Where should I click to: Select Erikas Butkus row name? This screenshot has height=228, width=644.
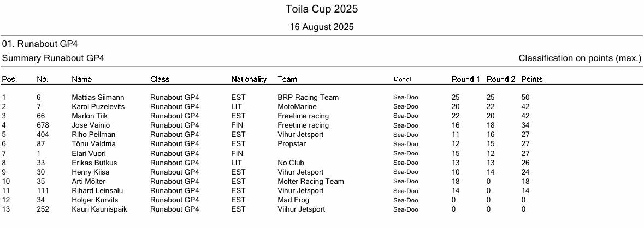94,163
